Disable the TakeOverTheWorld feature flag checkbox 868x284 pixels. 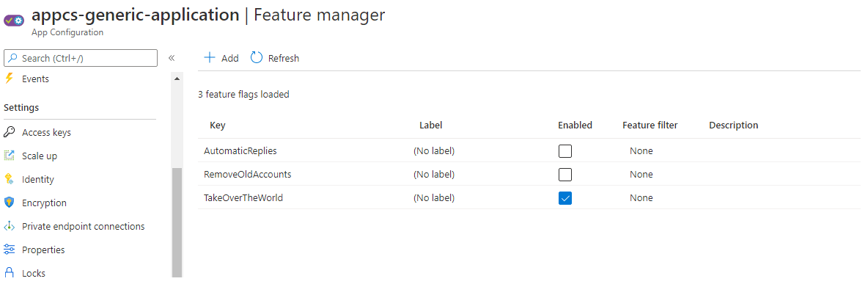[x=565, y=198]
